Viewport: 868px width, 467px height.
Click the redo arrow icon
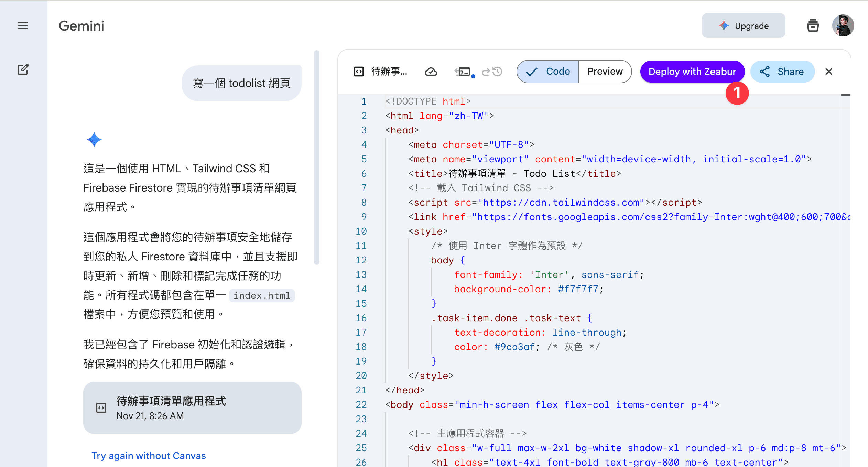(486, 72)
